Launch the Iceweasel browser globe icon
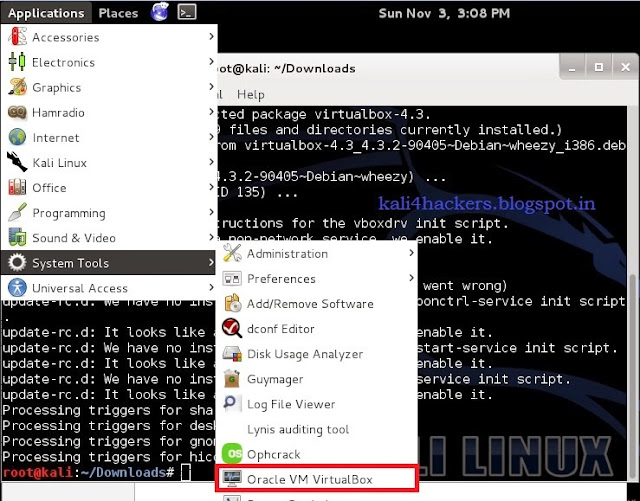This screenshot has width=640, height=501. coord(160,12)
